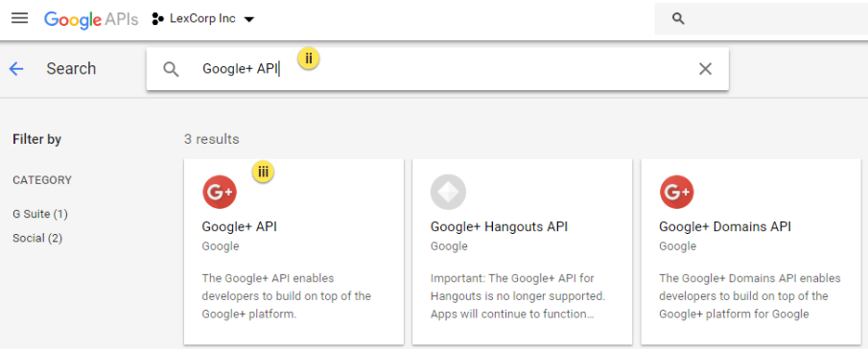Click the Google APIs logo
Image resolution: width=868 pixels, height=350 pixels.
91,19
